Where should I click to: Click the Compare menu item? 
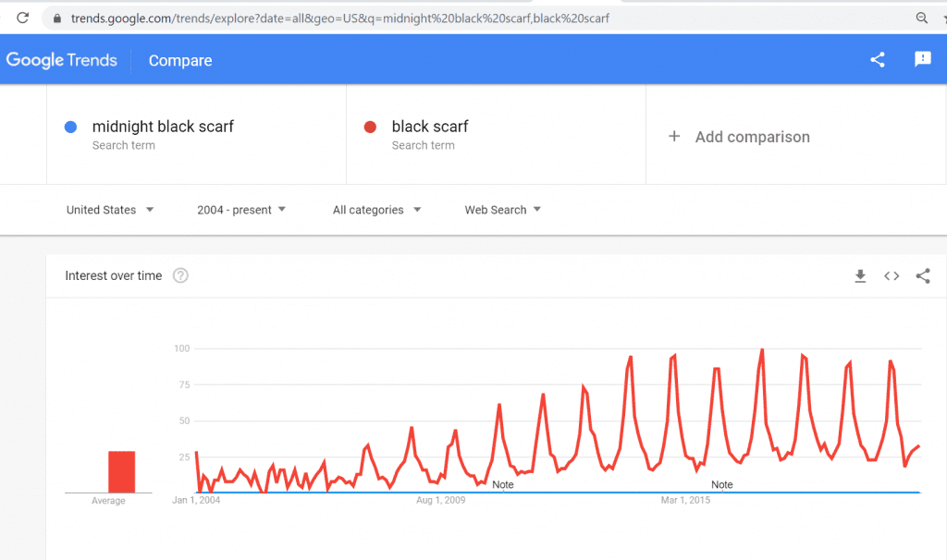point(179,60)
